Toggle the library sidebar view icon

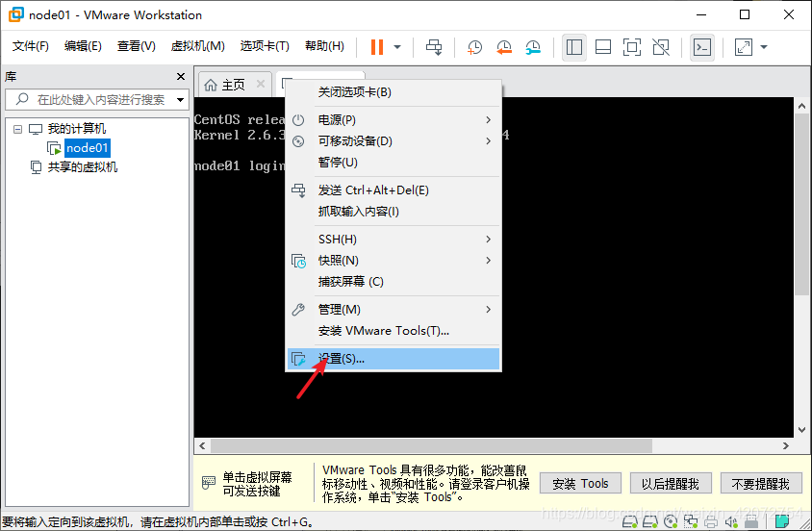573,47
